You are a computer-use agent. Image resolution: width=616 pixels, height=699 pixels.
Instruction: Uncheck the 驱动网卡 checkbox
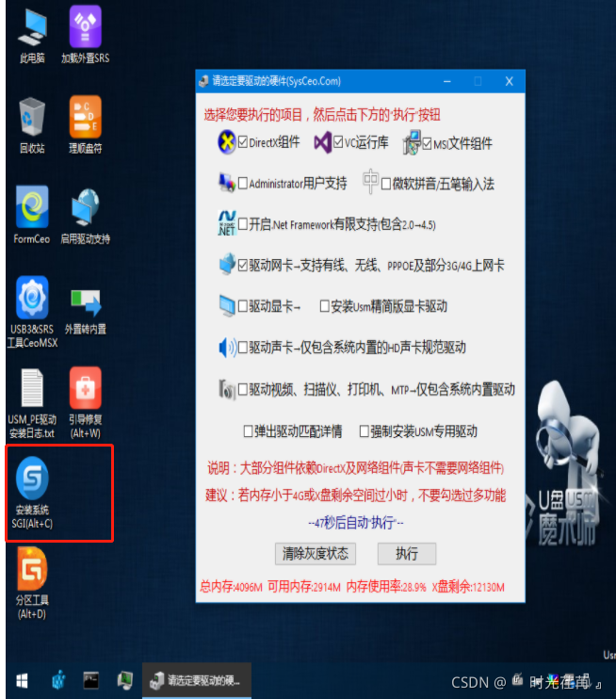pyautogui.click(x=243, y=266)
